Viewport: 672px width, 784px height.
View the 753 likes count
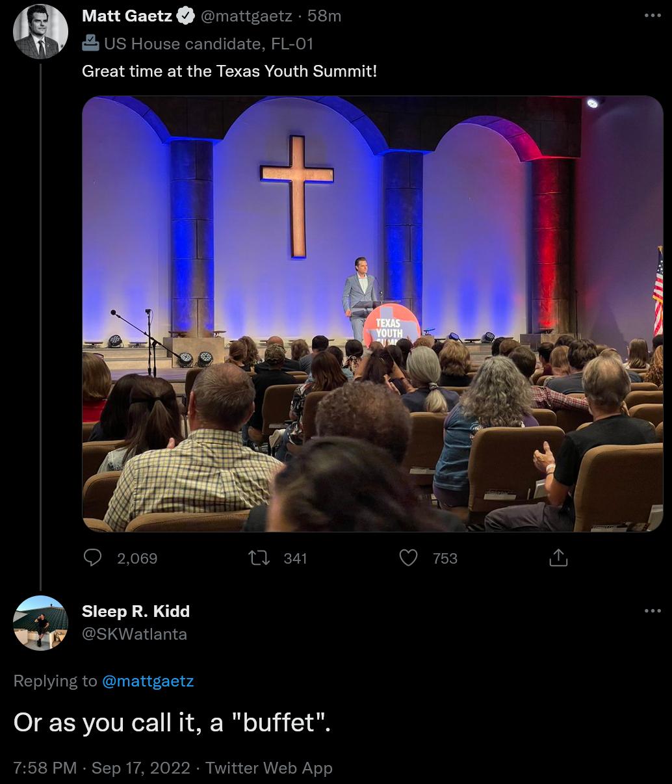444,558
